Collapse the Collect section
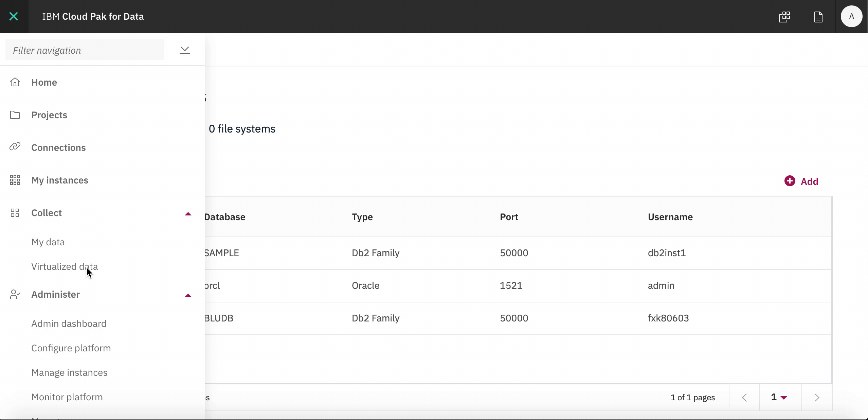 [188, 213]
